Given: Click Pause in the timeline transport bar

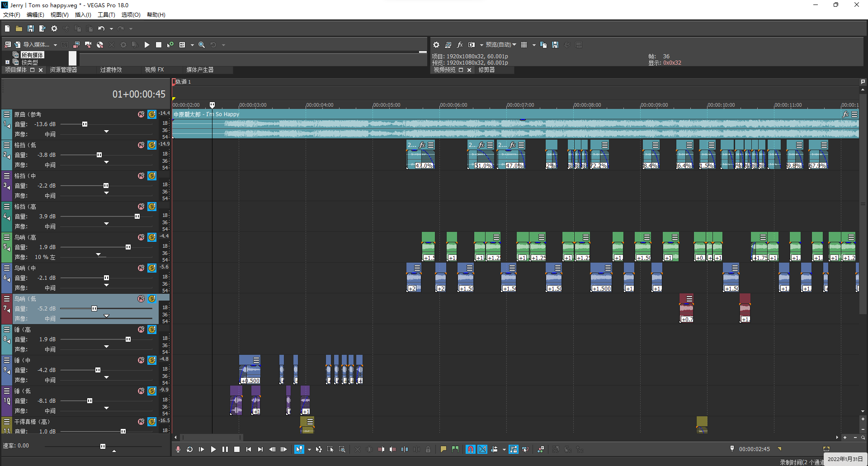Looking at the screenshot, I should point(225,449).
